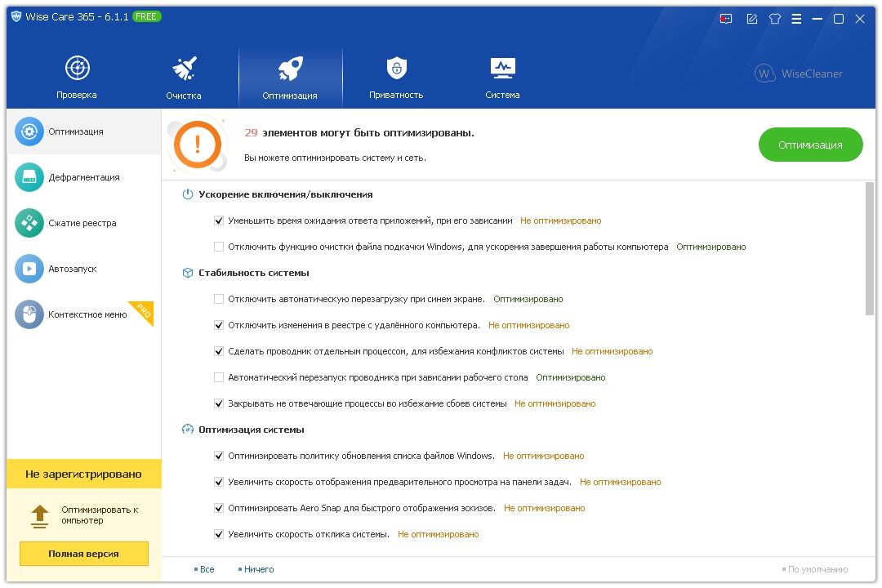Click the Контекстное меню mouse icon

(x=29, y=314)
